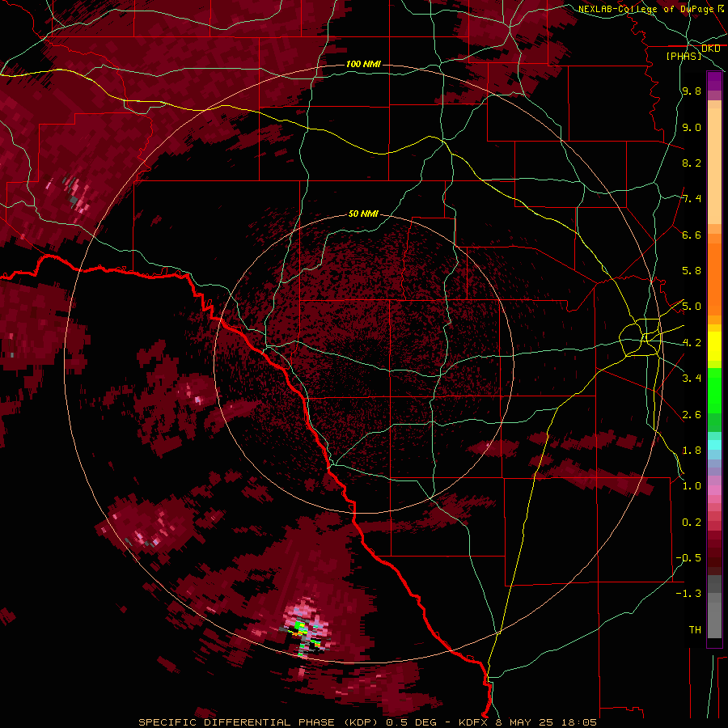Image resolution: width=728 pixels, height=728 pixels.
Task: Click the 100 NMI range ring label
Action: pos(363,64)
